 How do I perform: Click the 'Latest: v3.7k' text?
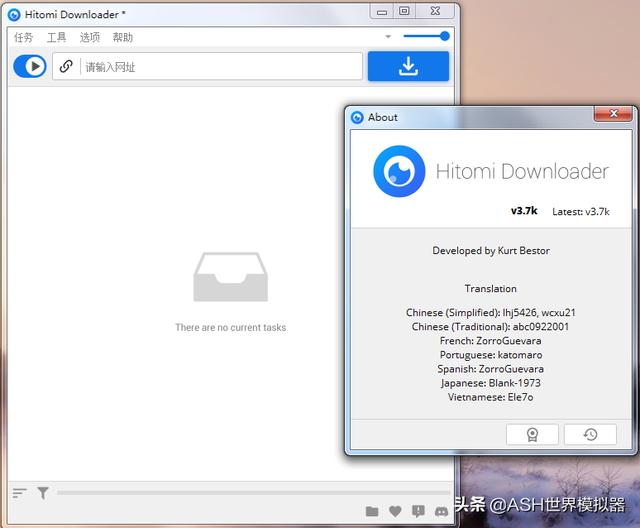coord(580,212)
